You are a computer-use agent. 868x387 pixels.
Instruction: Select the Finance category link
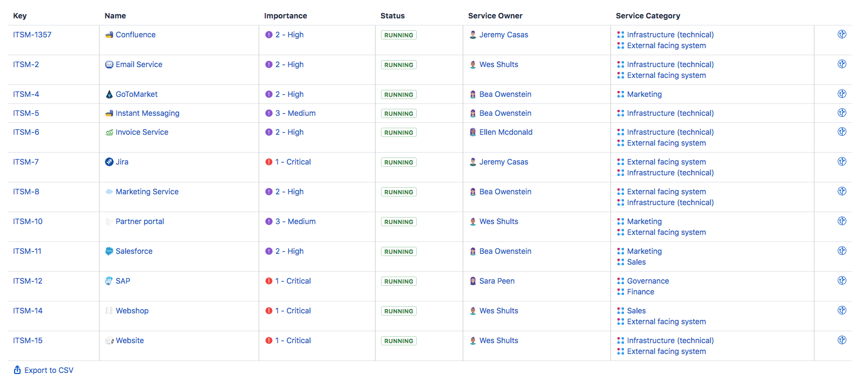[640, 292]
